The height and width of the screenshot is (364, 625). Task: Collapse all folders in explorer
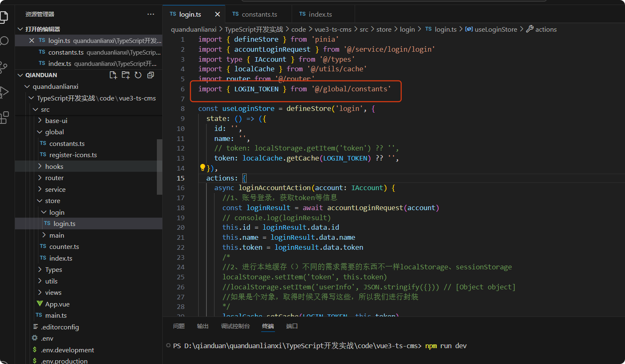[151, 75]
